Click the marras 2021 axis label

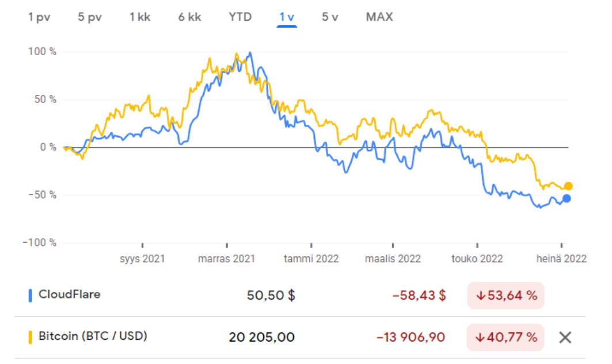point(226,259)
